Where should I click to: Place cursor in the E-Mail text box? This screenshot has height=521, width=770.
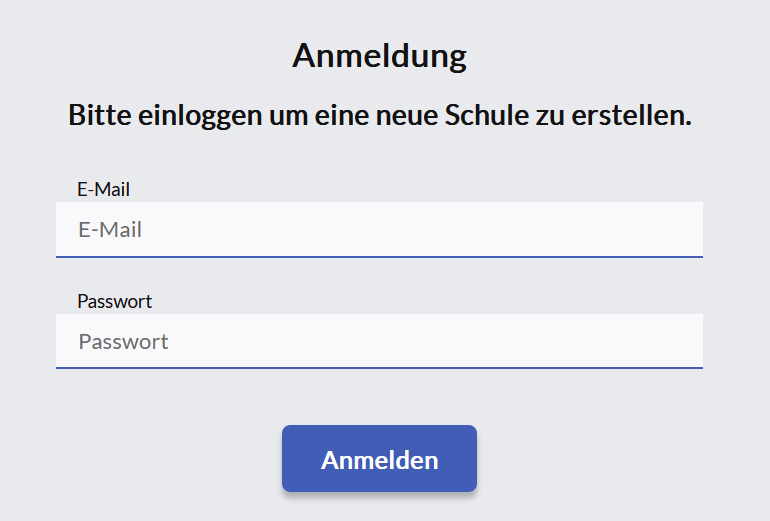click(379, 230)
